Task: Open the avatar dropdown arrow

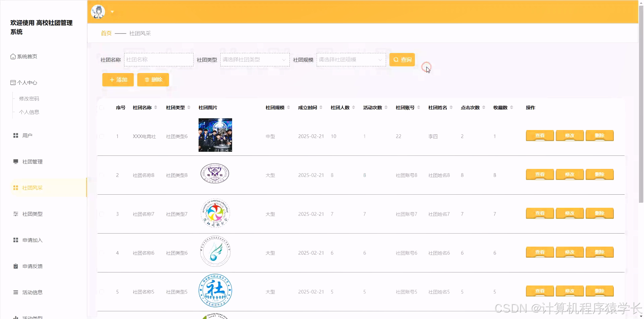Action: coord(112,12)
